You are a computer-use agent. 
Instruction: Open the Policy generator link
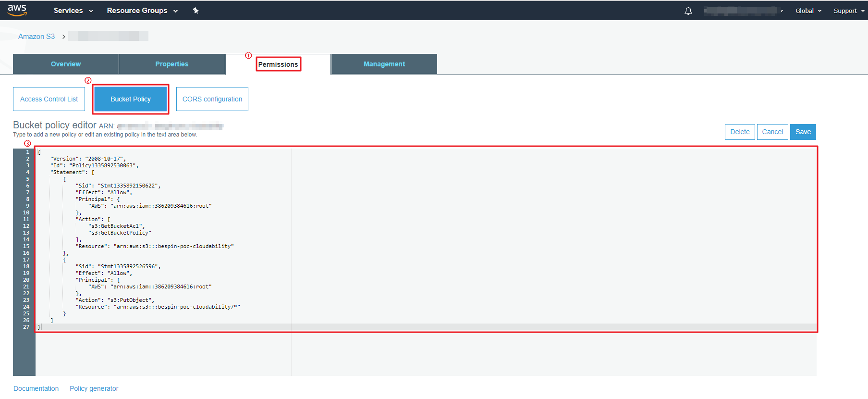pos(94,388)
